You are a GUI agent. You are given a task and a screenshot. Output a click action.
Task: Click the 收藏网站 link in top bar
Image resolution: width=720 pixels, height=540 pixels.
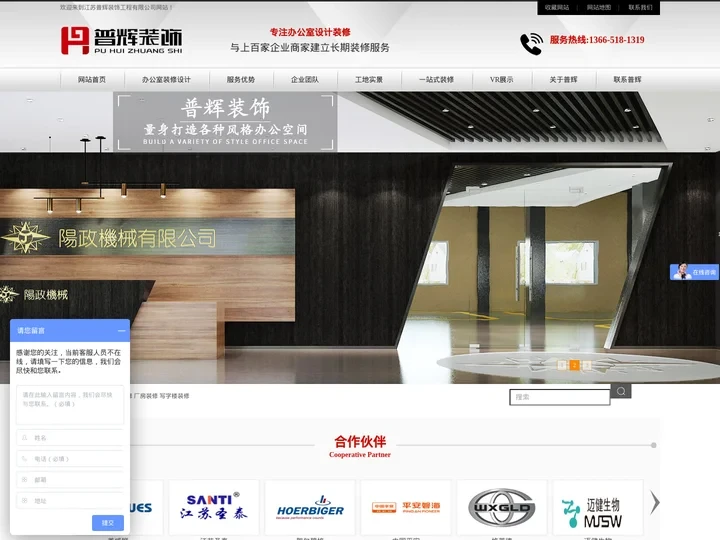557,7
